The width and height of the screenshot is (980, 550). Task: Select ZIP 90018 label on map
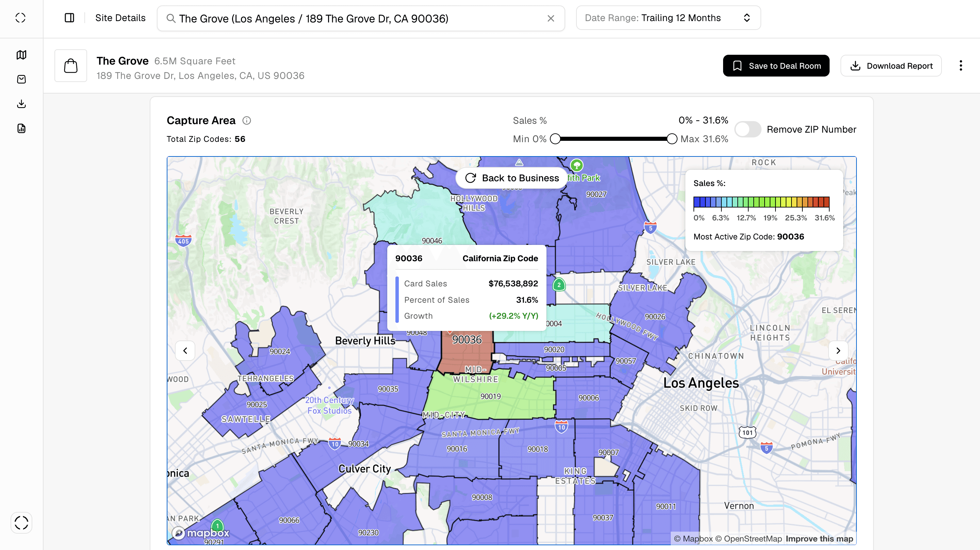pyautogui.click(x=538, y=449)
